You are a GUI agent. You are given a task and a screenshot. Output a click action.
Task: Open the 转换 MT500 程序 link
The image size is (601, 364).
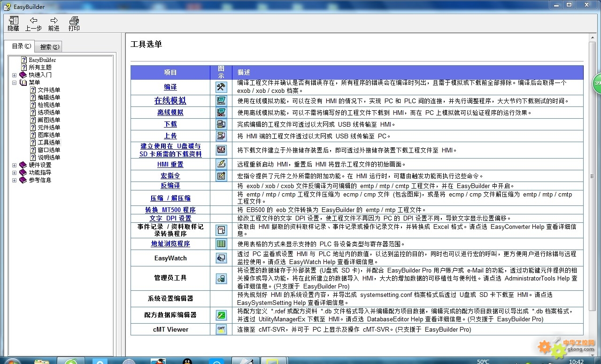[x=170, y=210]
